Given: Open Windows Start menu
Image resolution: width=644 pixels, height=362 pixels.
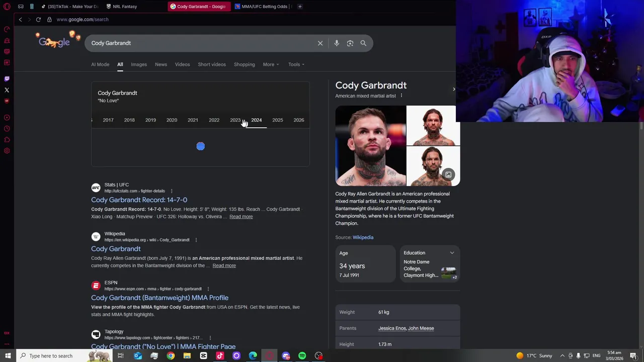Looking at the screenshot, I should [x=8, y=356].
